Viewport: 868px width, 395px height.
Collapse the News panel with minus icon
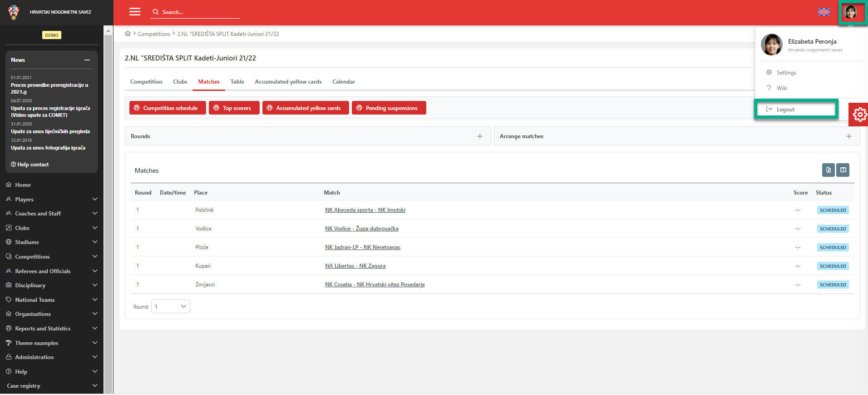coord(87,60)
